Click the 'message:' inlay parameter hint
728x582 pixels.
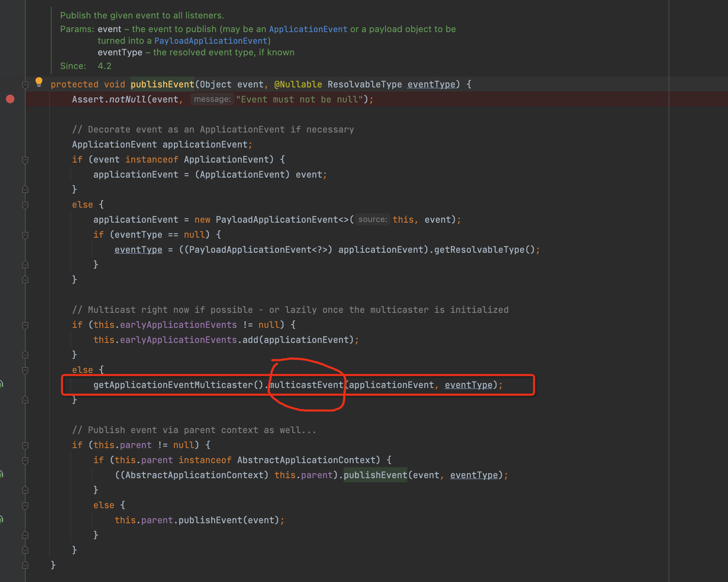212,99
